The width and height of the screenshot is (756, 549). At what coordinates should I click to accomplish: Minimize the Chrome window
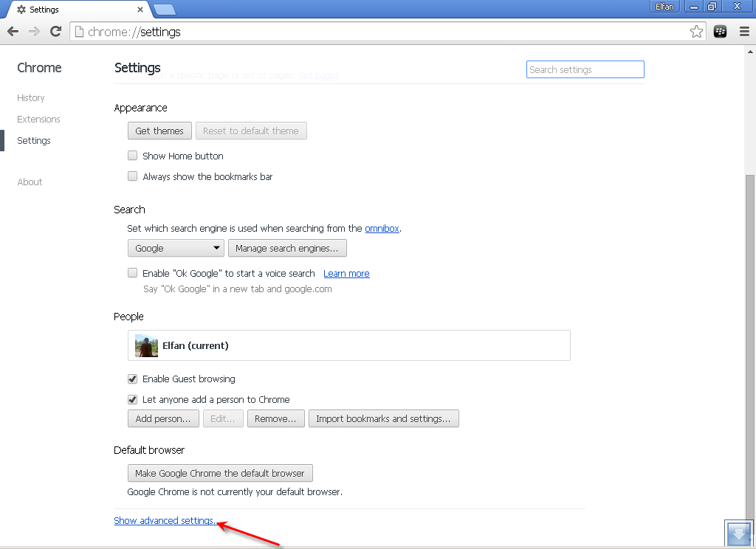point(694,7)
